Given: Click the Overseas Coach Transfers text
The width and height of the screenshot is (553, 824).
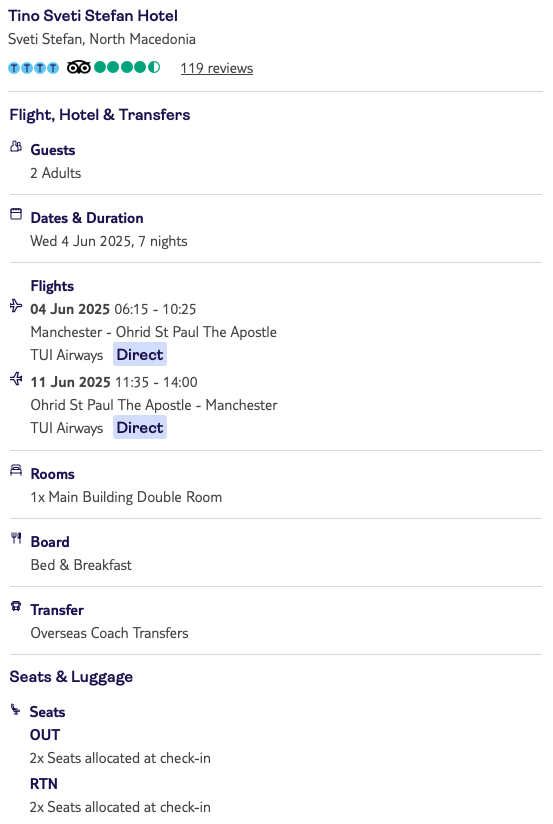Looking at the screenshot, I should pos(109,633).
